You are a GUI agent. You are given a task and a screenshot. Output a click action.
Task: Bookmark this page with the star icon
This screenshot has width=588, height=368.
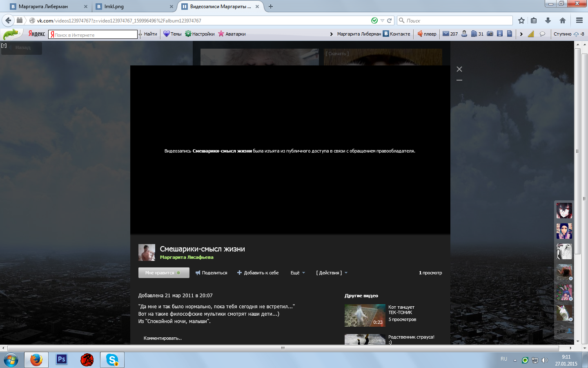click(521, 20)
